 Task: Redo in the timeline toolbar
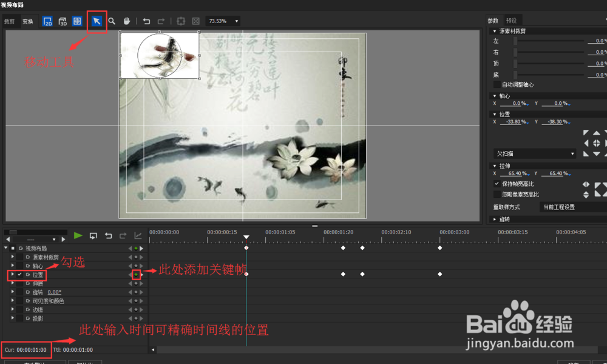[x=123, y=235]
